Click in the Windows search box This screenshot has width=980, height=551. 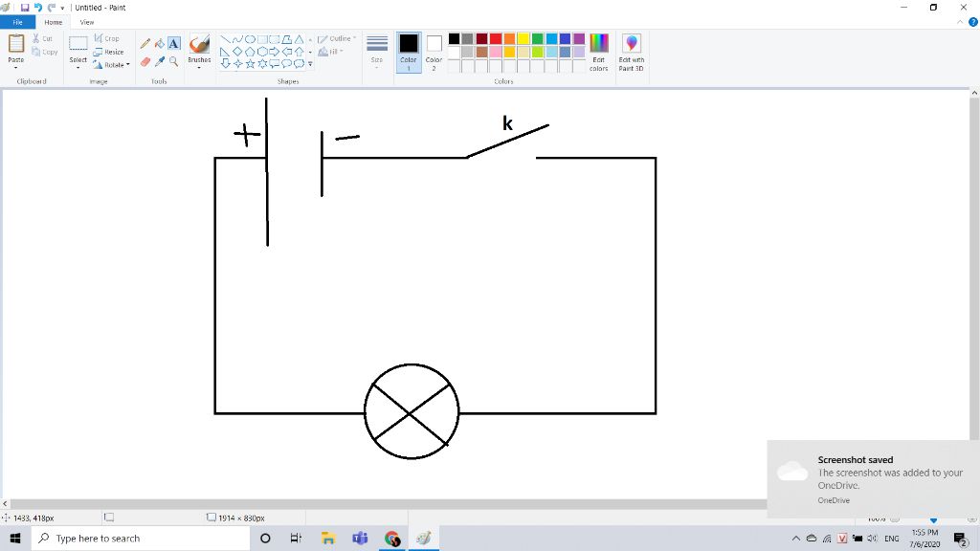[141, 538]
